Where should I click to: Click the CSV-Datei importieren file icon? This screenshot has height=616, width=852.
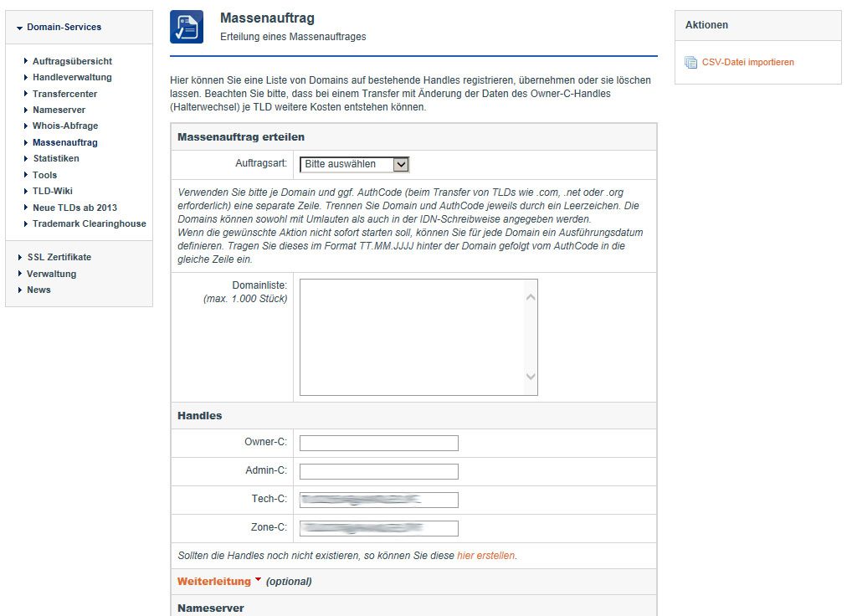(x=690, y=63)
